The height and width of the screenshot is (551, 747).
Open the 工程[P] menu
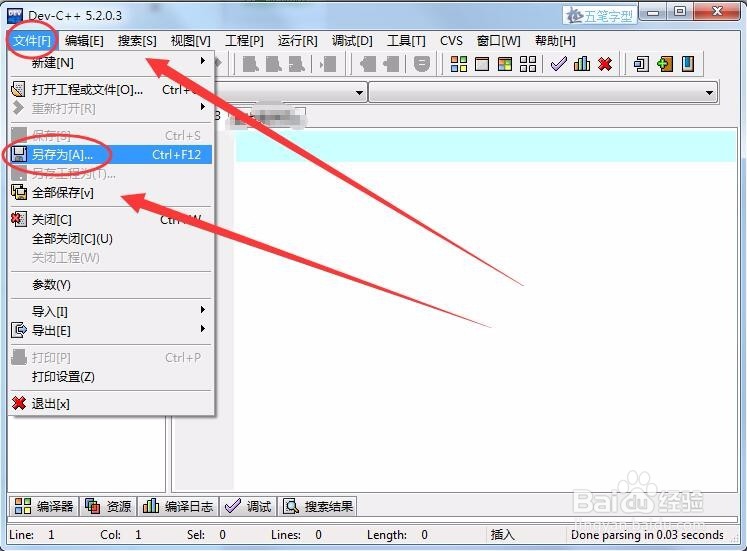tap(244, 41)
